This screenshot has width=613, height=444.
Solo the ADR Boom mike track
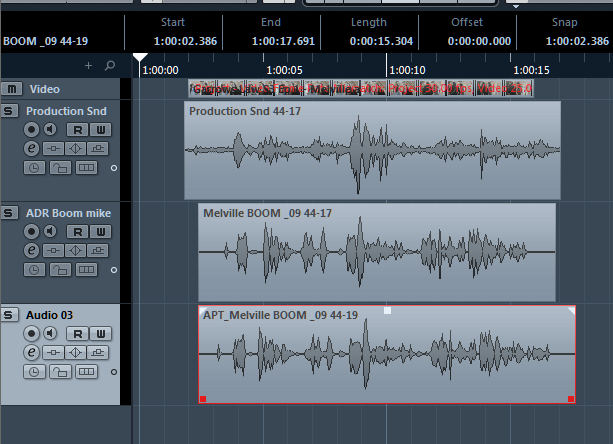pos(9,213)
